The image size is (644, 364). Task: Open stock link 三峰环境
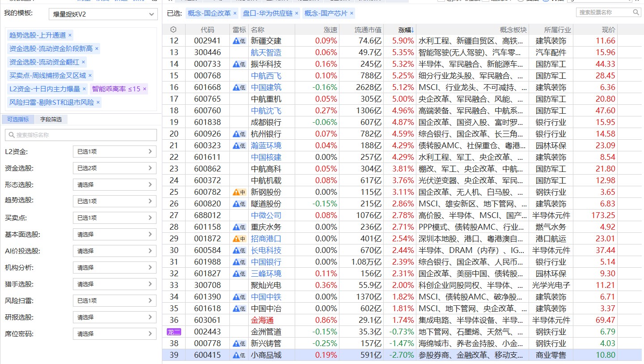click(266, 274)
